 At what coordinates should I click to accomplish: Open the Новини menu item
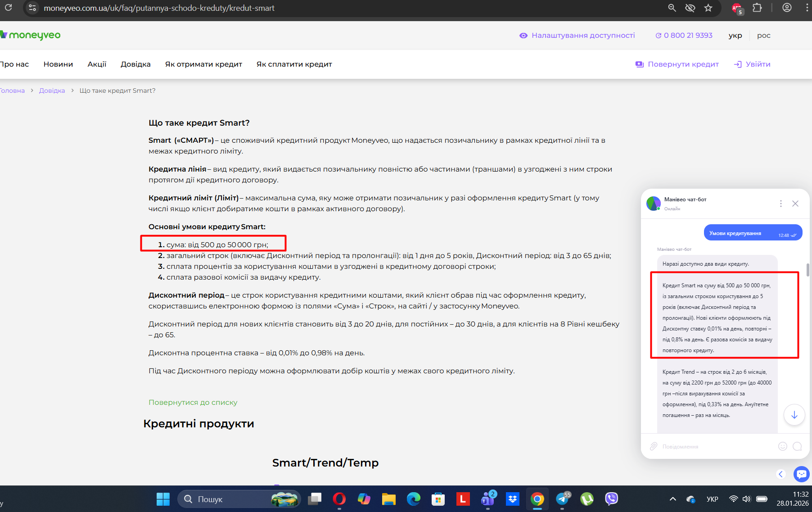tap(58, 64)
